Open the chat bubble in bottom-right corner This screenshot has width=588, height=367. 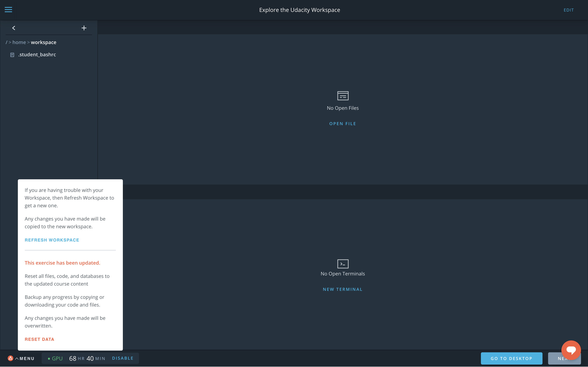pos(571,350)
